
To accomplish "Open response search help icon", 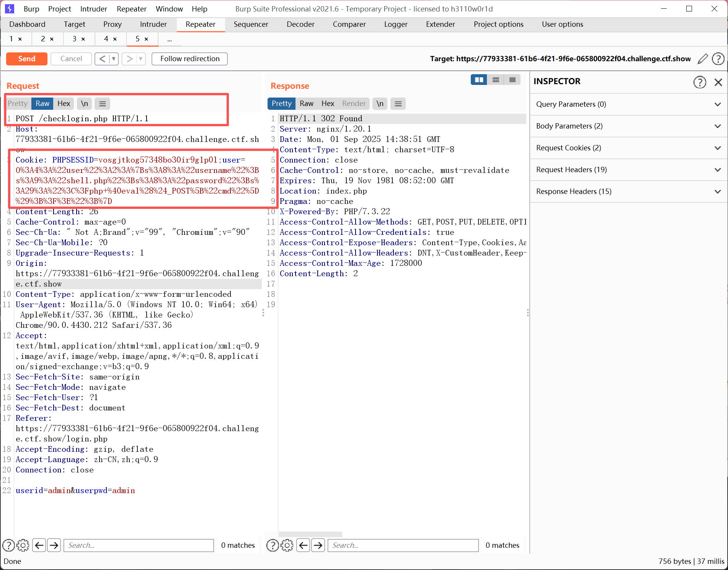I will 273,545.
